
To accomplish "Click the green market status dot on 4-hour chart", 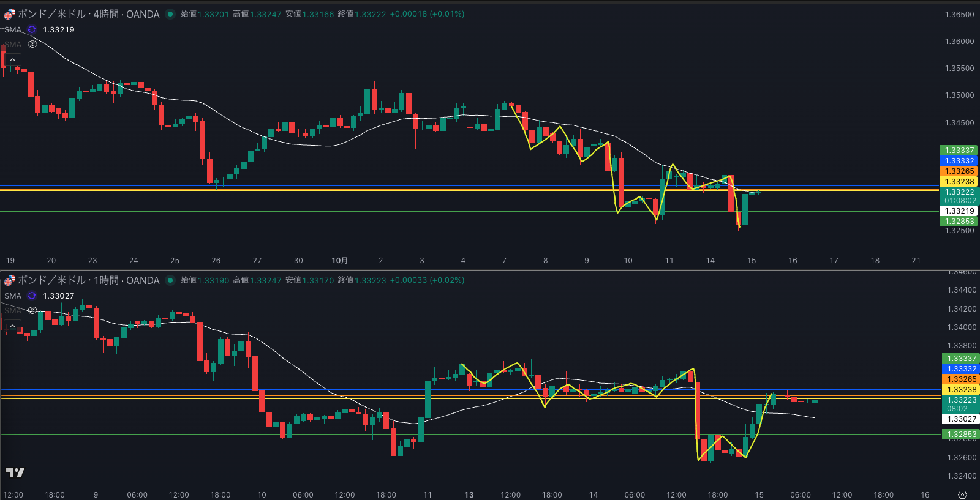I will [170, 14].
